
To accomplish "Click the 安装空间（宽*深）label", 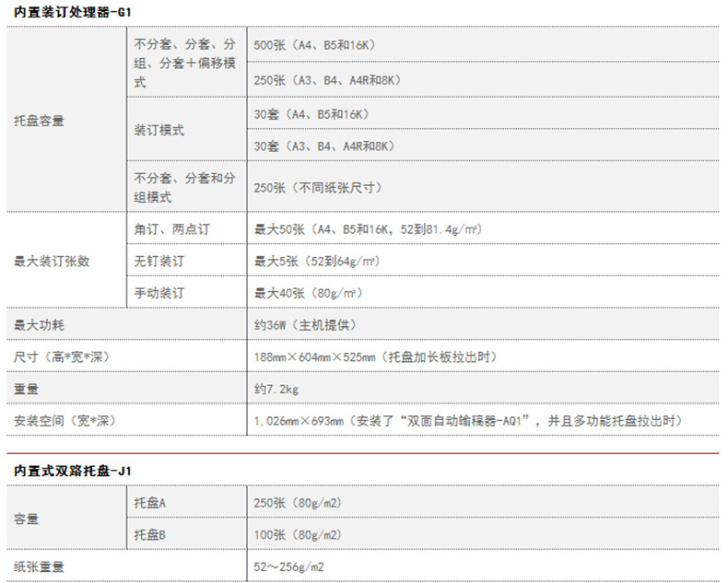I will [65, 422].
